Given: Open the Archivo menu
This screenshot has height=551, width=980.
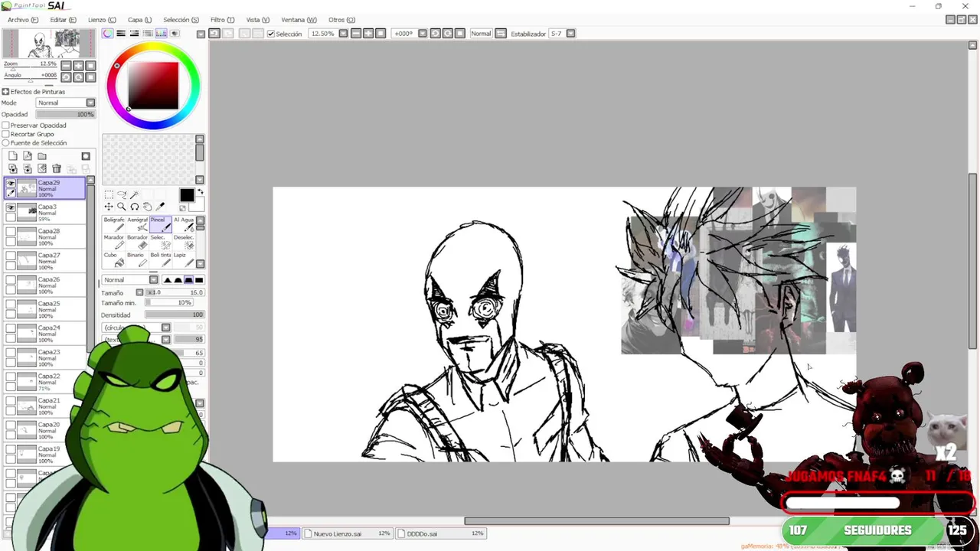Looking at the screenshot, I should pyautogui.click(x=23, y=20).
